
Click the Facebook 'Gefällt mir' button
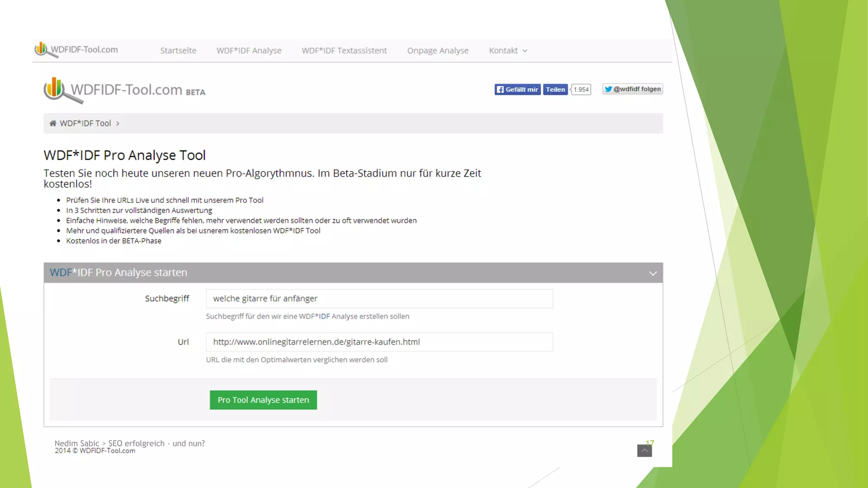517,89
